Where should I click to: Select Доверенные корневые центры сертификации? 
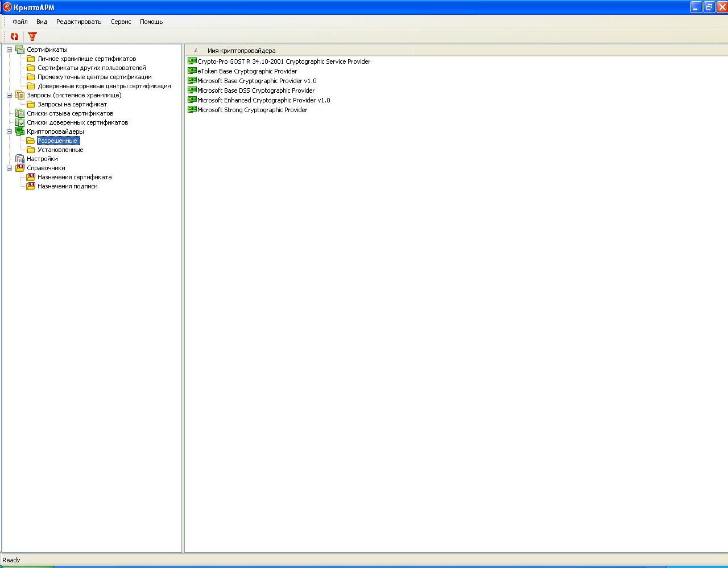point(104,86)
